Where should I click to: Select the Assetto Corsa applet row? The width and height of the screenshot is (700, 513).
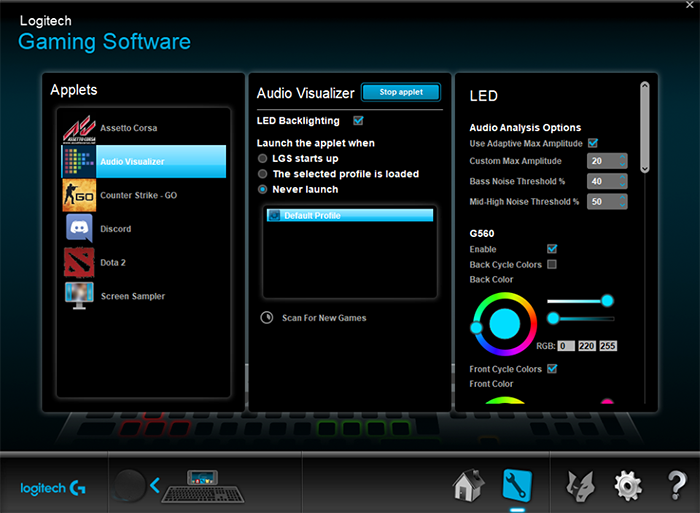point(144,129)
